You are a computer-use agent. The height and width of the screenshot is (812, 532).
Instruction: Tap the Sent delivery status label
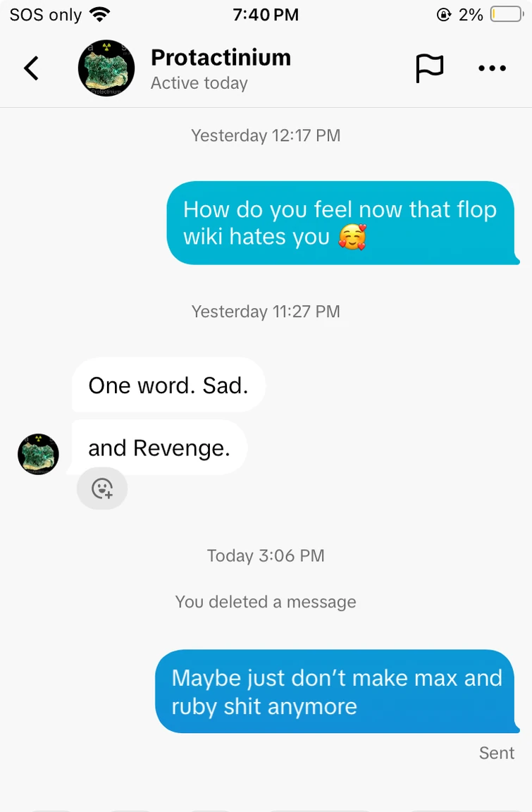point(496,753)
